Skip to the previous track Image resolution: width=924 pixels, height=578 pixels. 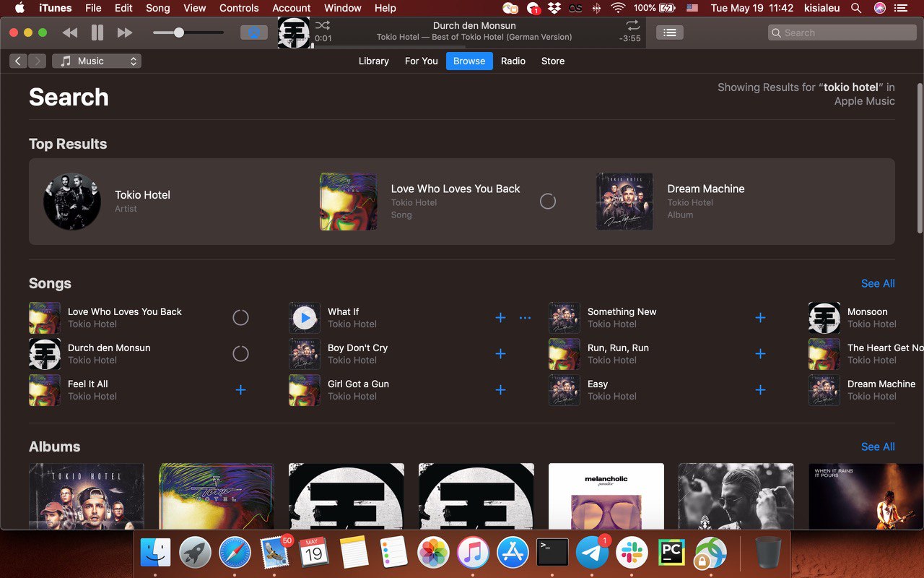tap(70, 33)
